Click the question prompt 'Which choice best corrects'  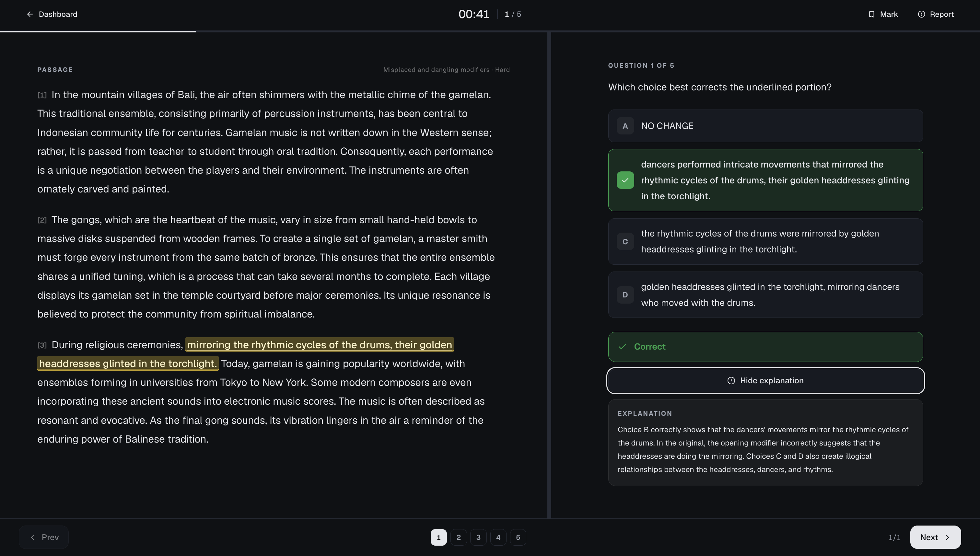pyautogui.click(x=719, y=87)
